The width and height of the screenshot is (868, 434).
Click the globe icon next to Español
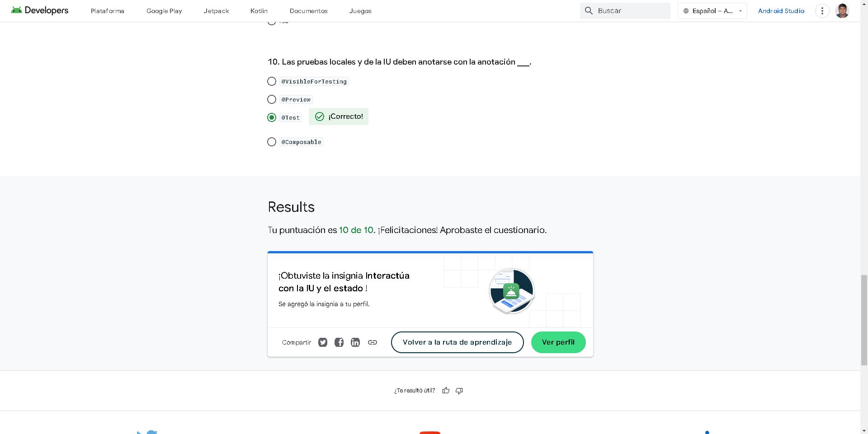[x=686, y=10]
